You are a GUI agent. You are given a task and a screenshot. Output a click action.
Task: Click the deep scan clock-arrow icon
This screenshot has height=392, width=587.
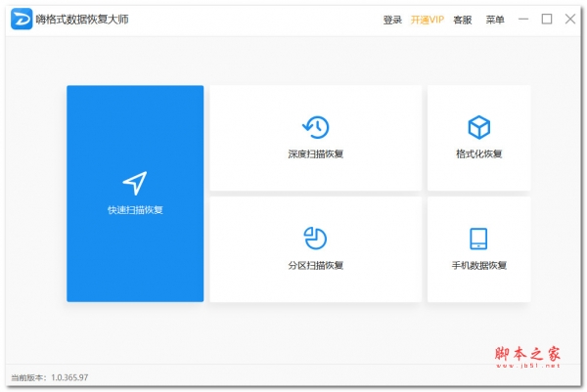pos(316,127)
